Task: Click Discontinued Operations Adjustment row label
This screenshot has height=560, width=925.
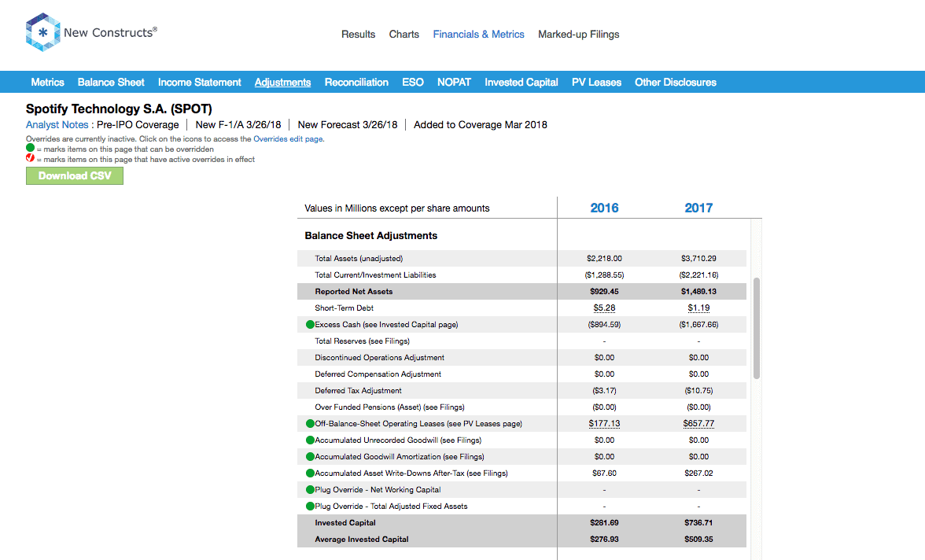Action: point(379,358)
